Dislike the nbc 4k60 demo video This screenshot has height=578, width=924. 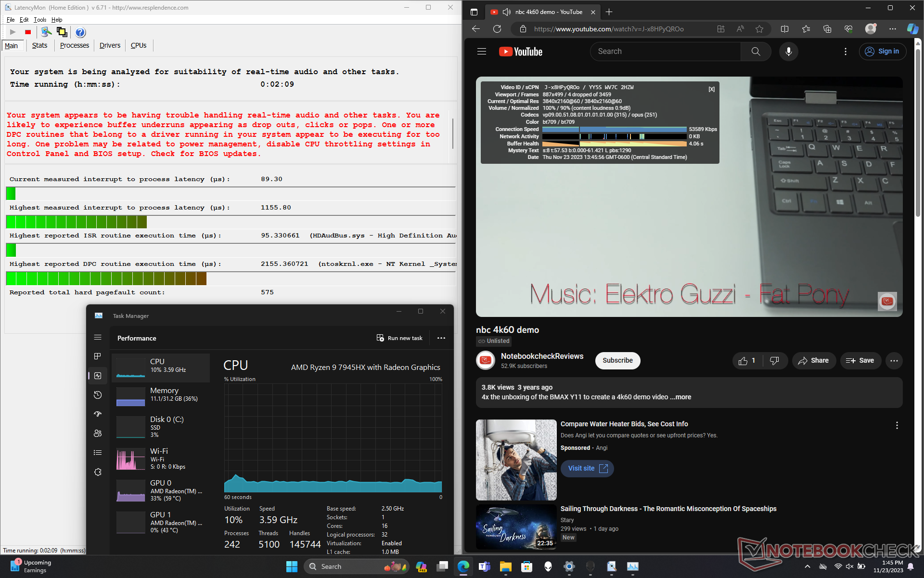point(774,361)
